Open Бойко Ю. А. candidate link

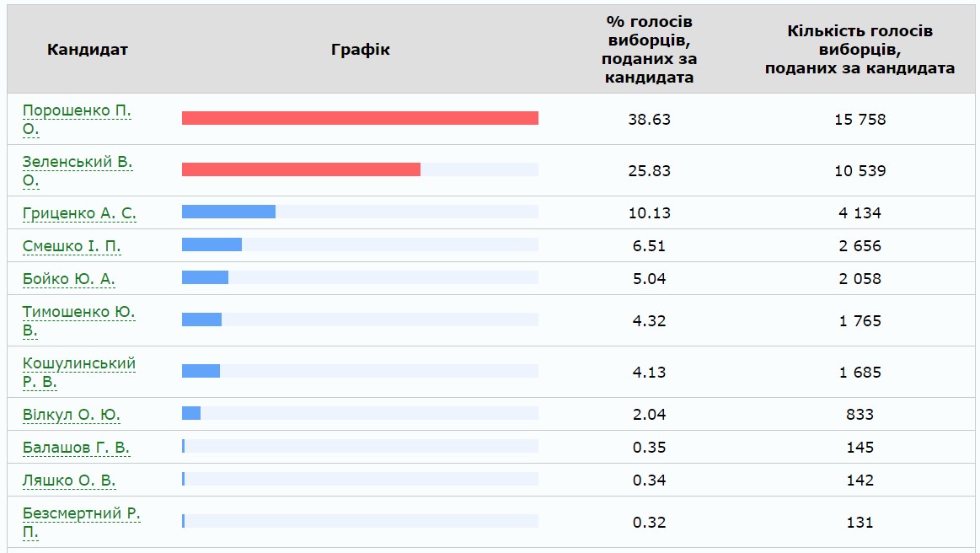(69, 279)
